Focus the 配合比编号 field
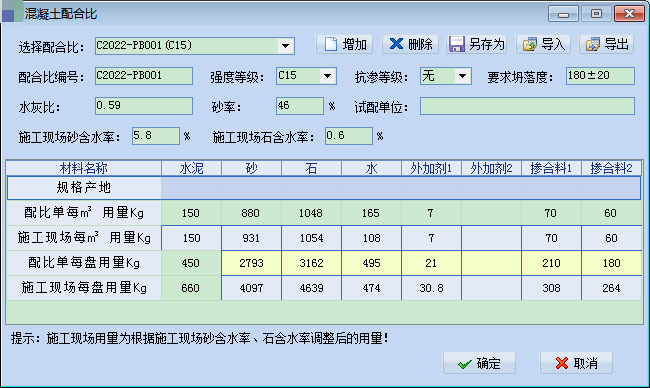This screenshot has width=650, height=388. pyautogui.click(x=144, y=76)
